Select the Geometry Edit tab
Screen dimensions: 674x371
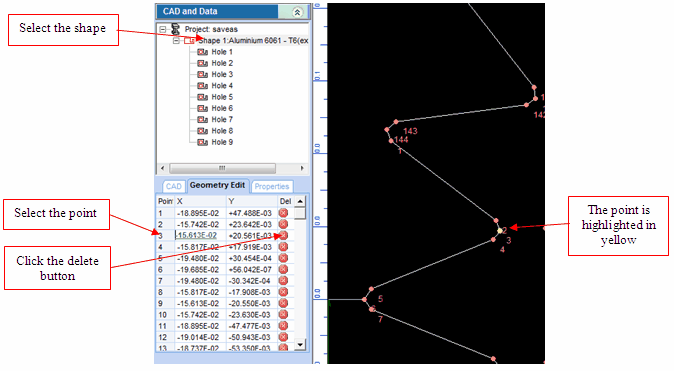(218, 185)
